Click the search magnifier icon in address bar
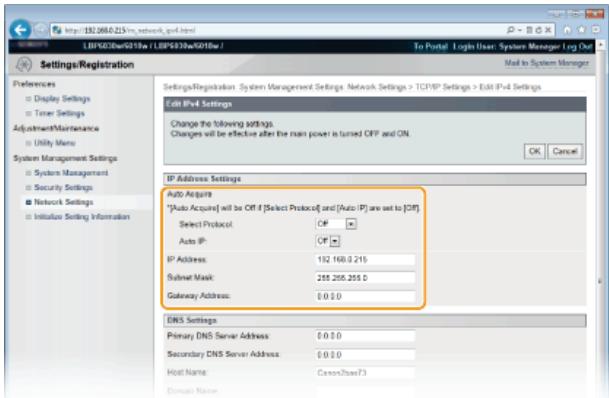The width and height of the screenshot is (609, 398). 511,30
